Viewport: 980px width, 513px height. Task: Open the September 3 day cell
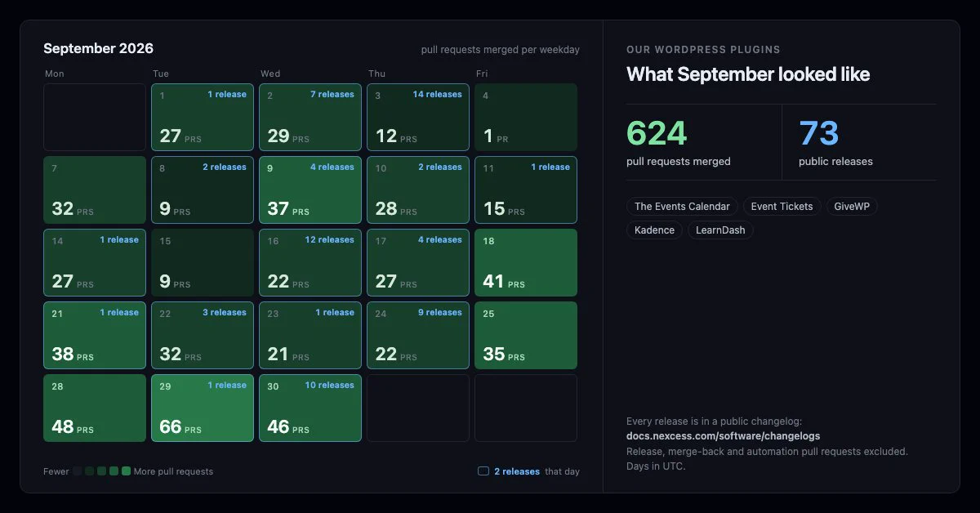point(418,118)
